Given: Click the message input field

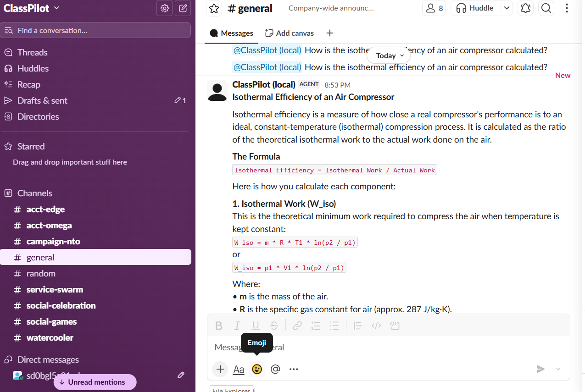Looking at the screenshot, I should [388, 347].
